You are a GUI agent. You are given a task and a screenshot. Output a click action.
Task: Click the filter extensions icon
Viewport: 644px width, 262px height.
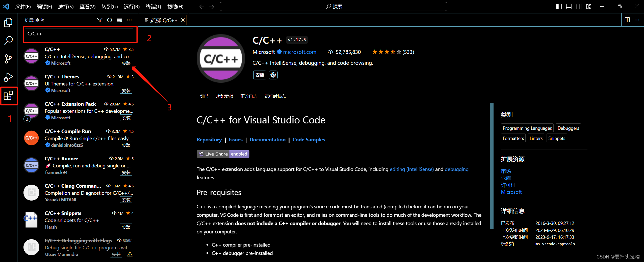pos(100,20)
